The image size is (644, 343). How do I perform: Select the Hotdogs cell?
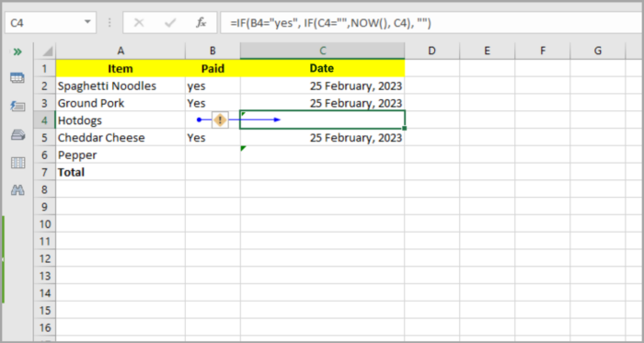coord(121,120)
